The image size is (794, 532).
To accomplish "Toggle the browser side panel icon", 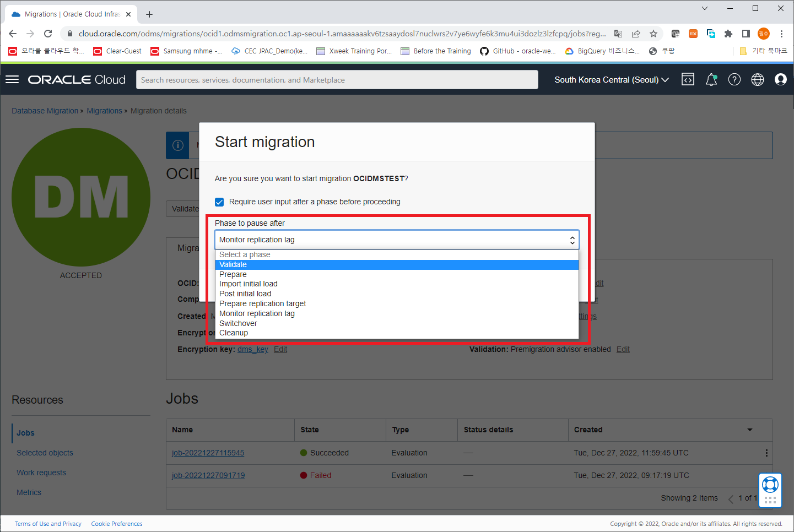I will pos(746,34).
